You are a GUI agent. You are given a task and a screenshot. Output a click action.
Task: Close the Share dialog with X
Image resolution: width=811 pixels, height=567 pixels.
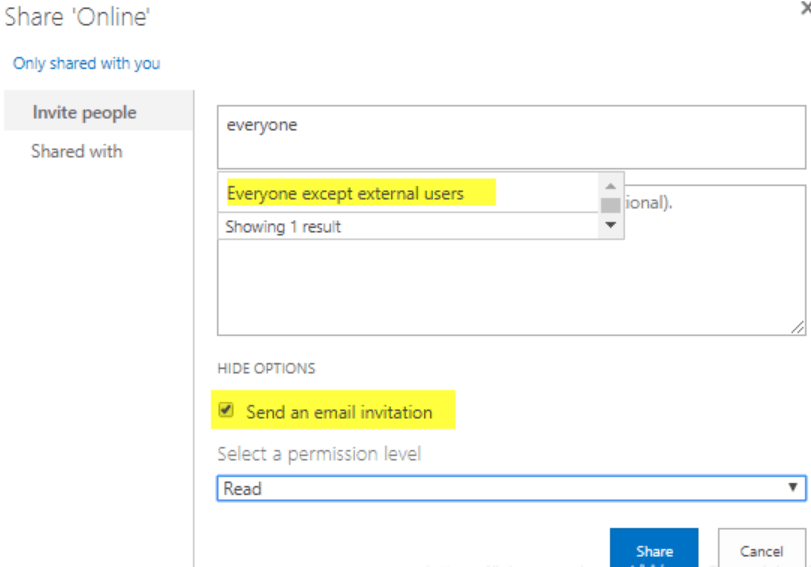click(806, 8)
